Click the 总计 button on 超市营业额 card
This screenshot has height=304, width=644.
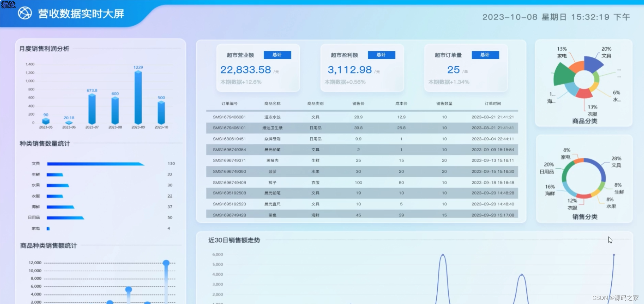click(x=277, y=55)
